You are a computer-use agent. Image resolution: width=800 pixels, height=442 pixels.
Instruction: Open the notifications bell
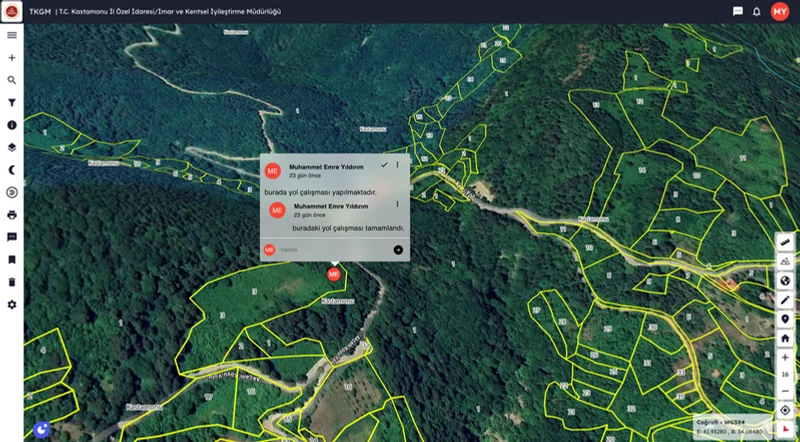[757, 11]
